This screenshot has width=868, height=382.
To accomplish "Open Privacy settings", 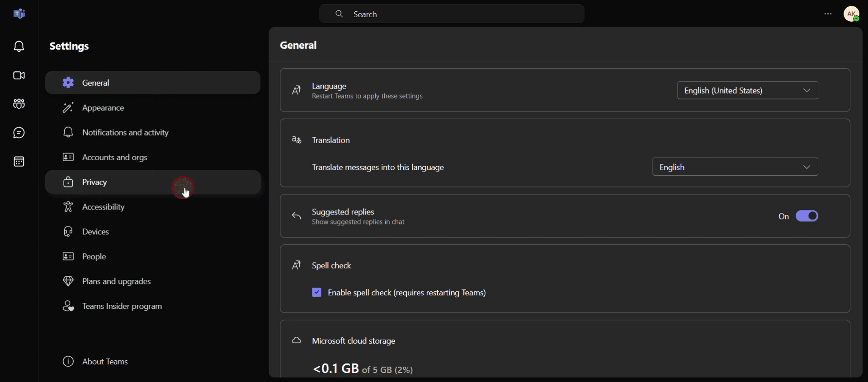I will pos(153,182).
